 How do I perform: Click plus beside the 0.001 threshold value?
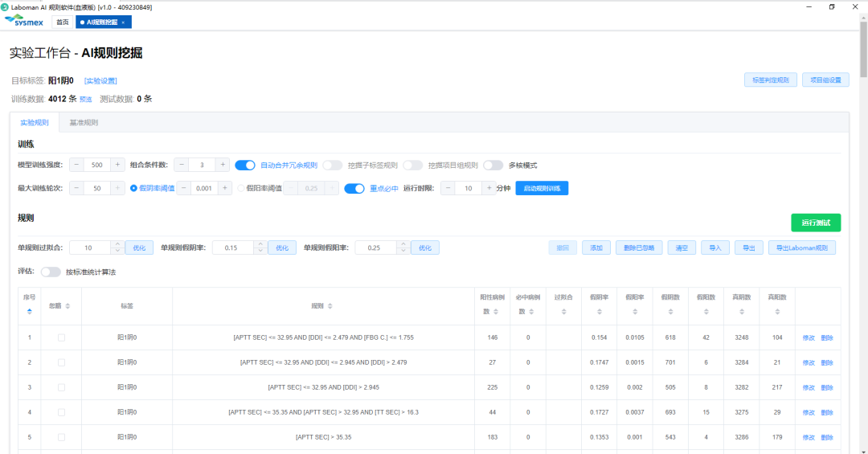pyautogui.click(x=225, y=188)
